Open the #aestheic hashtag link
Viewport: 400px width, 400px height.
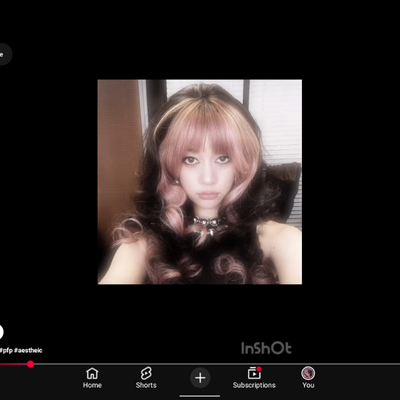click(x=28, y=350)
